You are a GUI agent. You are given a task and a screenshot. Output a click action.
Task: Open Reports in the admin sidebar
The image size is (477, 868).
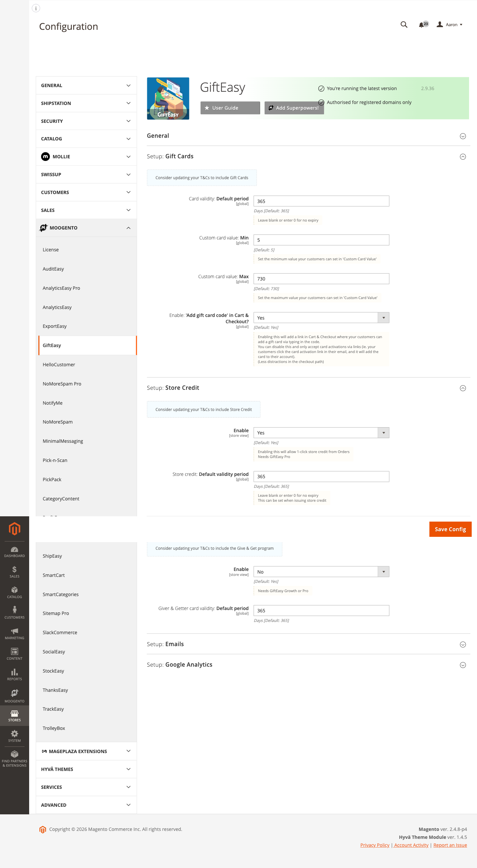15,675
